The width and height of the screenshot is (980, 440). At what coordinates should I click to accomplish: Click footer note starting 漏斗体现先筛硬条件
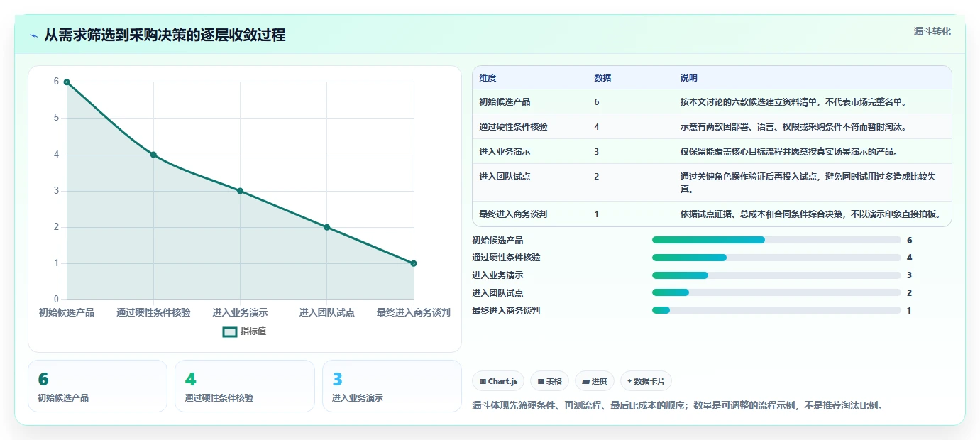678,406
